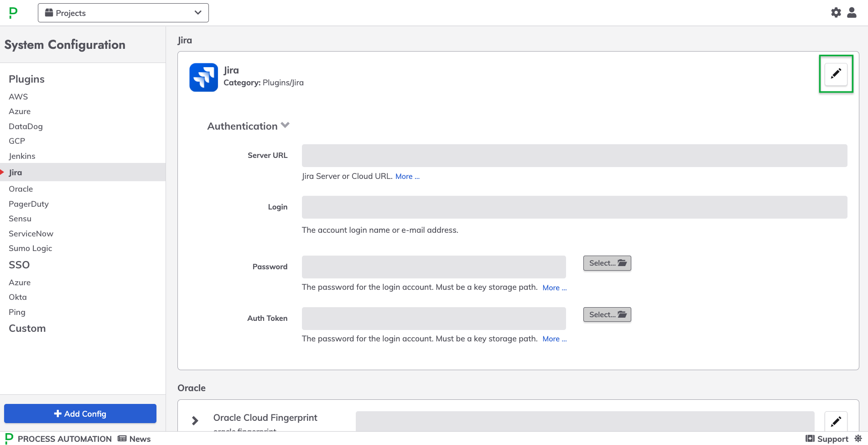868x445 pixels.
Task: Select Jenkins in the sidebar
Action: tap(22, 156)
